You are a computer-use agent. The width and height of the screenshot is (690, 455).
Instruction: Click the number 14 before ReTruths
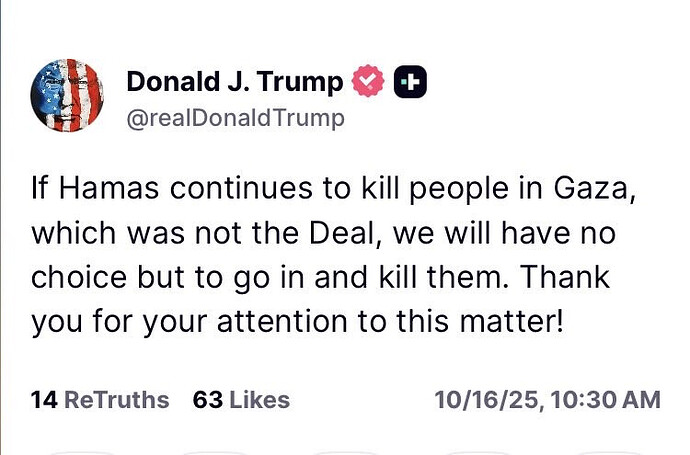[x=43, y=400]
